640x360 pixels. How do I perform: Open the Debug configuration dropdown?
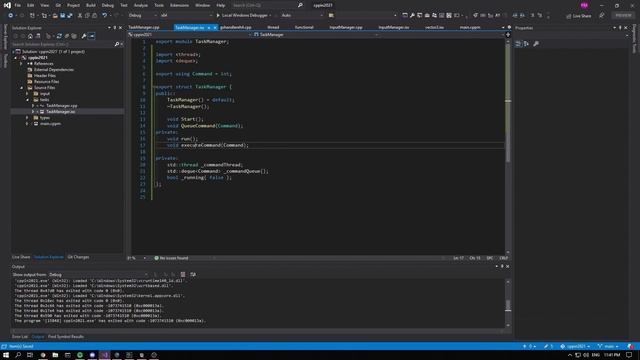[x=142, y=16]
